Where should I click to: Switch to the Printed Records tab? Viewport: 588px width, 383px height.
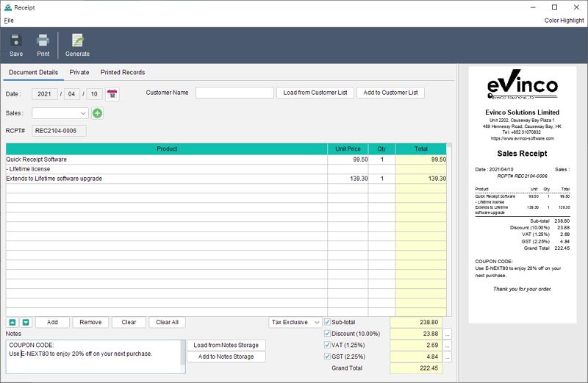pyautogui.click(x=123, y=73)
